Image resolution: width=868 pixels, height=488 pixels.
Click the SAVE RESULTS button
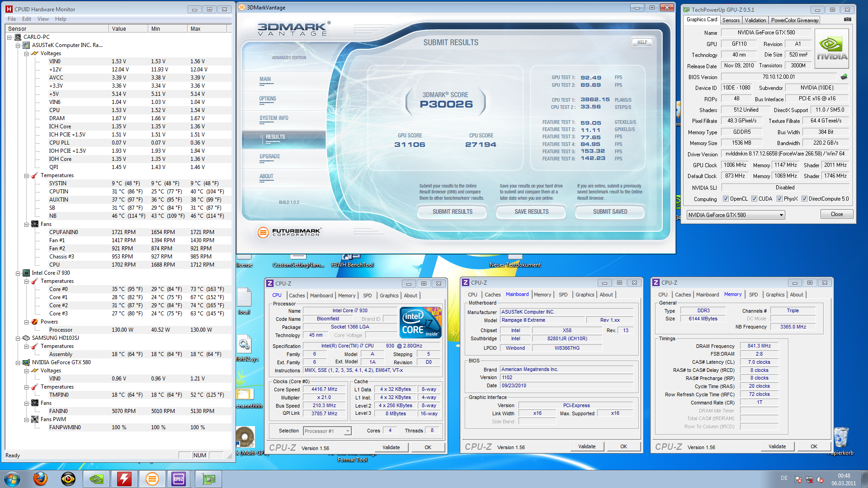click(531, 211)
